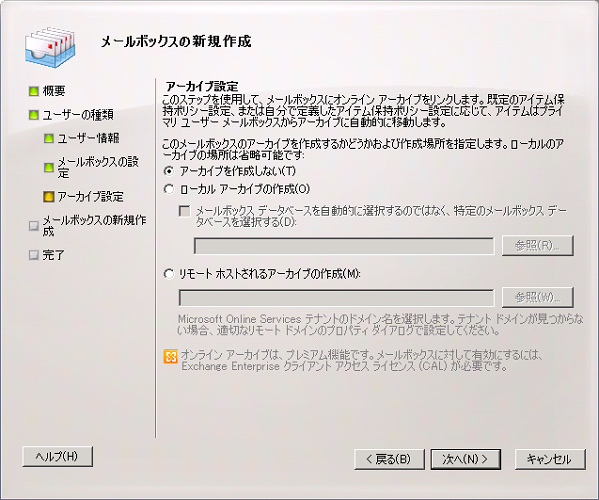This screenshot has height=500, width=599.
Task: Select アーカイブを作成しない radio option
Action: pyautogui.click(x=169, y=171)
